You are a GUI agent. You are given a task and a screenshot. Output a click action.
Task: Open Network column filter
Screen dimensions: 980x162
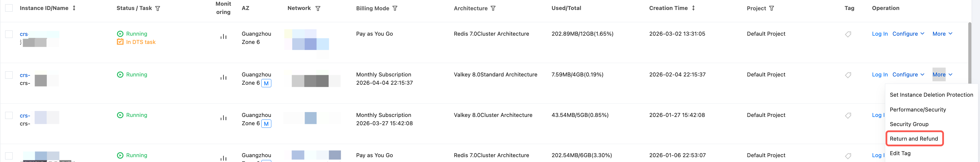[318, 8]
